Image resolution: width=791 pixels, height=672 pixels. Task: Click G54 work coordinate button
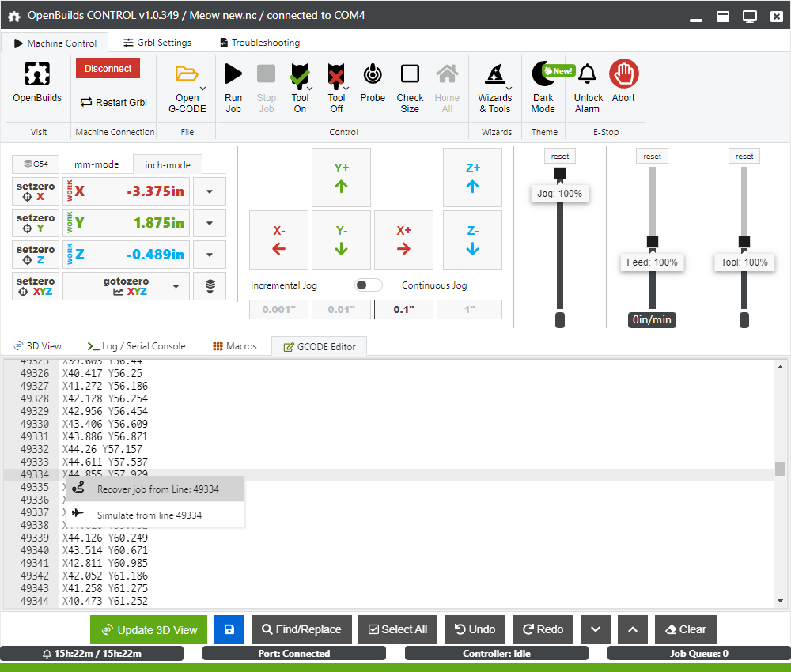click(x=36, y=164)
